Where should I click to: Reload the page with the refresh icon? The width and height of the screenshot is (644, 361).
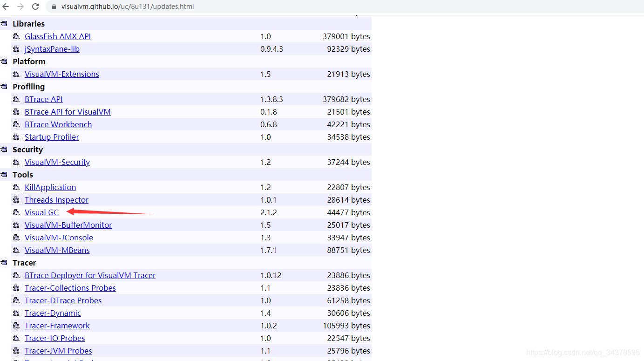coord(35,7)
